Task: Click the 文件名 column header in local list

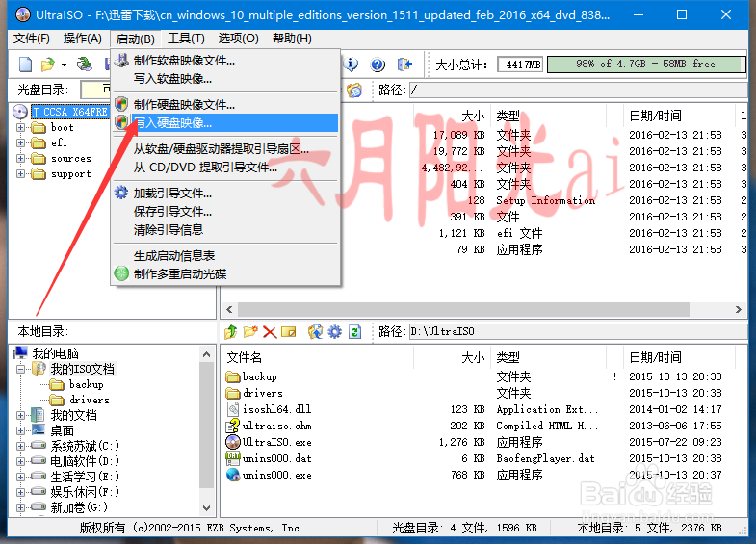Action: [x=319, y=357]
